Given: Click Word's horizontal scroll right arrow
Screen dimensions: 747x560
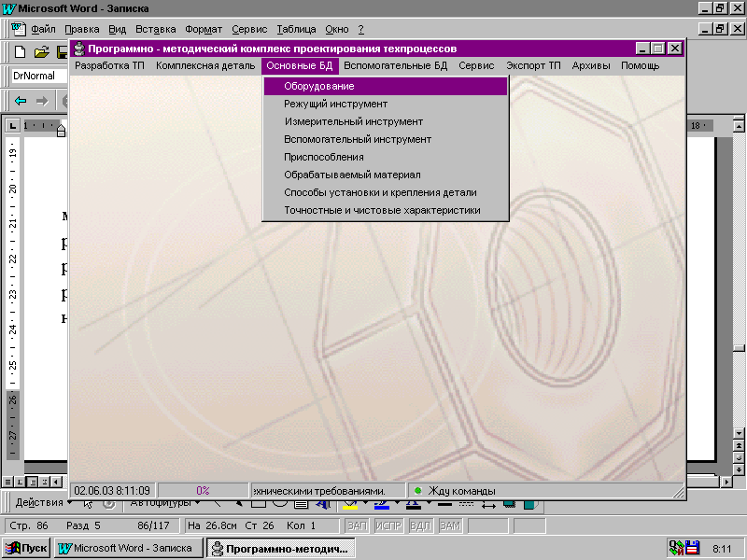Looking at the screenshot, I should pyautogui.click(x=727, y=482).
